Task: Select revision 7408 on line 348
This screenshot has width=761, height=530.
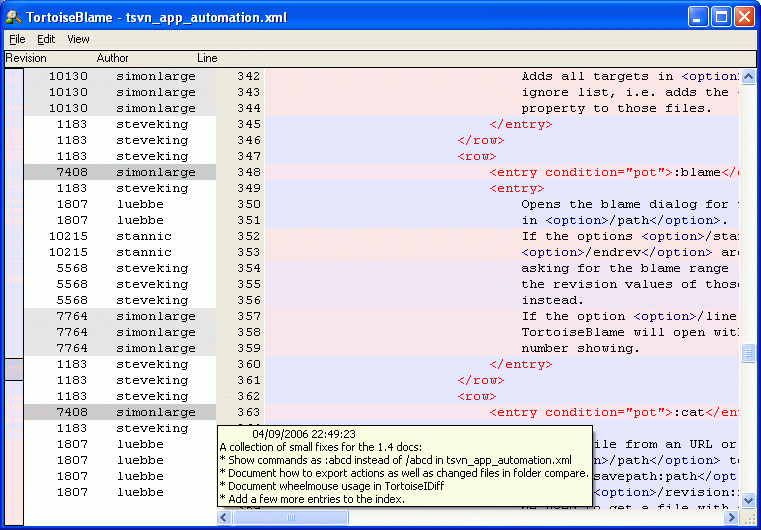Action: click(72, 172)
